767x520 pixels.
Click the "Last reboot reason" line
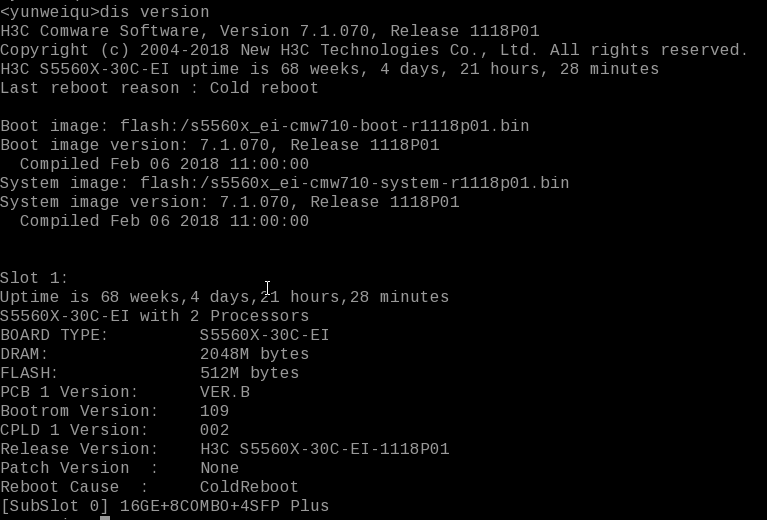coord(160,88)
